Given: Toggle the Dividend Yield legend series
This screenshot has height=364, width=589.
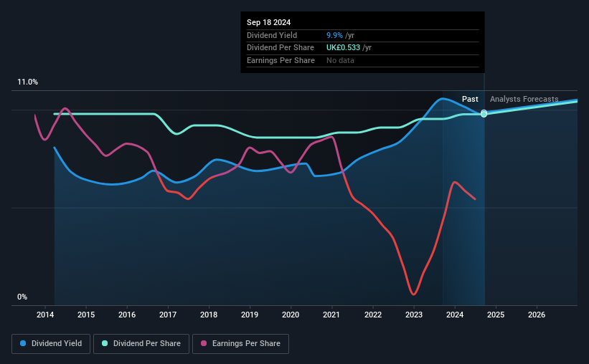Looking at the screenshot, I should point(51,344).
